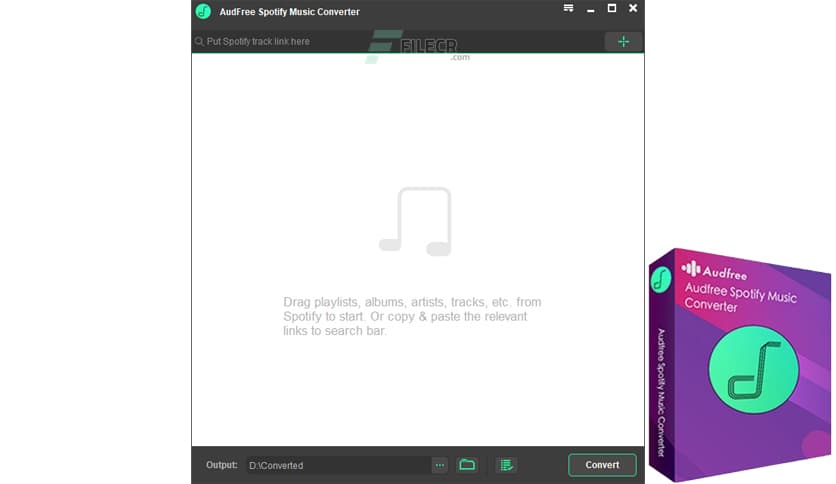Click the 'Output:' label
This screenshot has height=484, width=836.
[x=222, y=465]
